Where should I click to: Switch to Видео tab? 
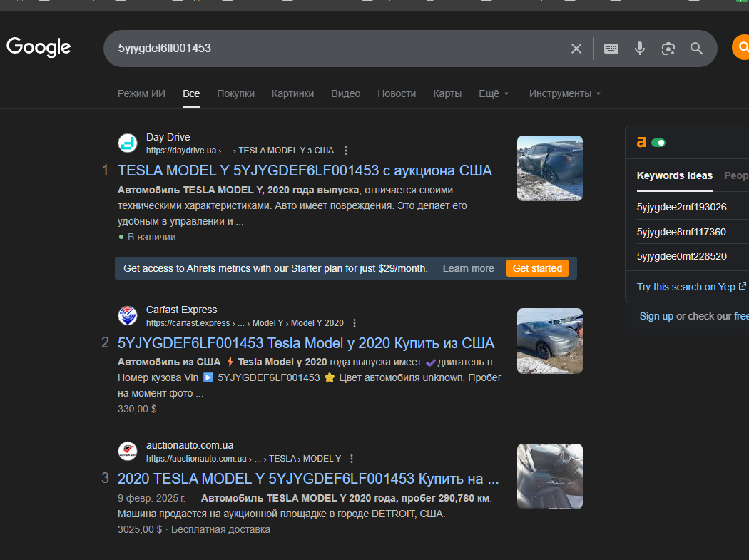[x=346, y=93]
